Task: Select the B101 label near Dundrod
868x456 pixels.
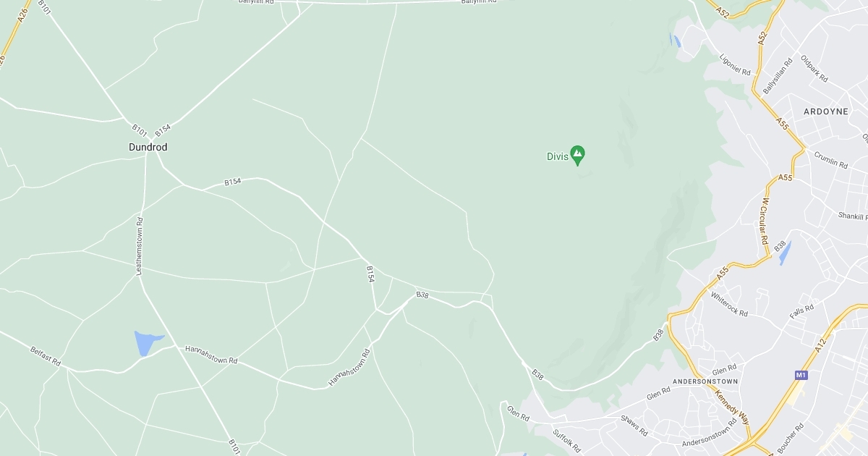Action: pos(140,130)
